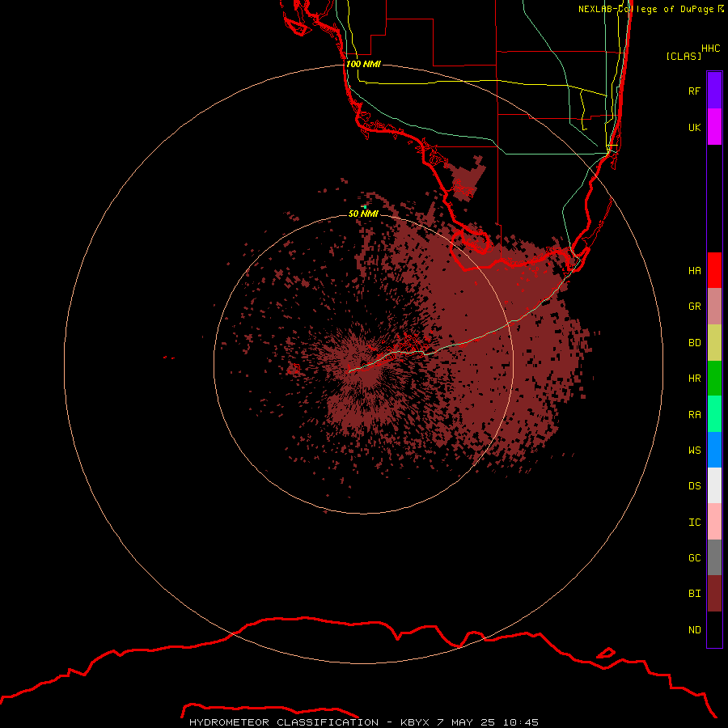Image resolution: width=728 pixels, height=728 pixels.
Task: Click the HA legend label
Action: pyautogui.click(x=694, y=271)
